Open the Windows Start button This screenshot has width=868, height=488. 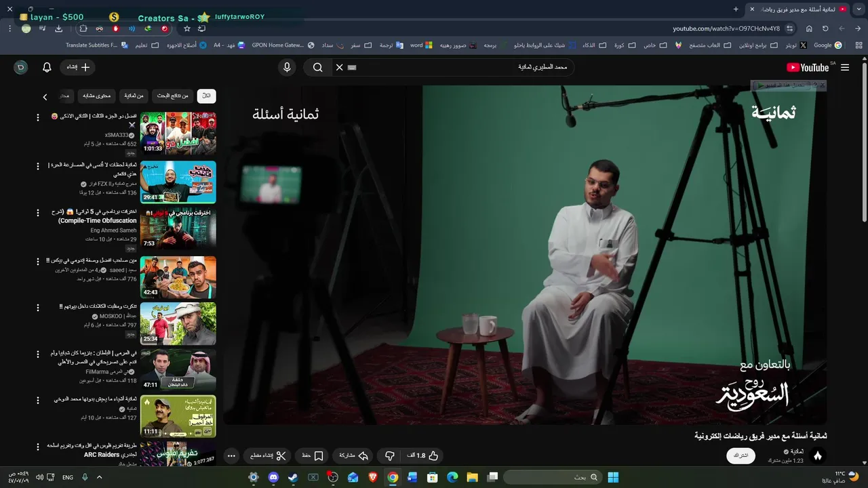tap(613, 477)
